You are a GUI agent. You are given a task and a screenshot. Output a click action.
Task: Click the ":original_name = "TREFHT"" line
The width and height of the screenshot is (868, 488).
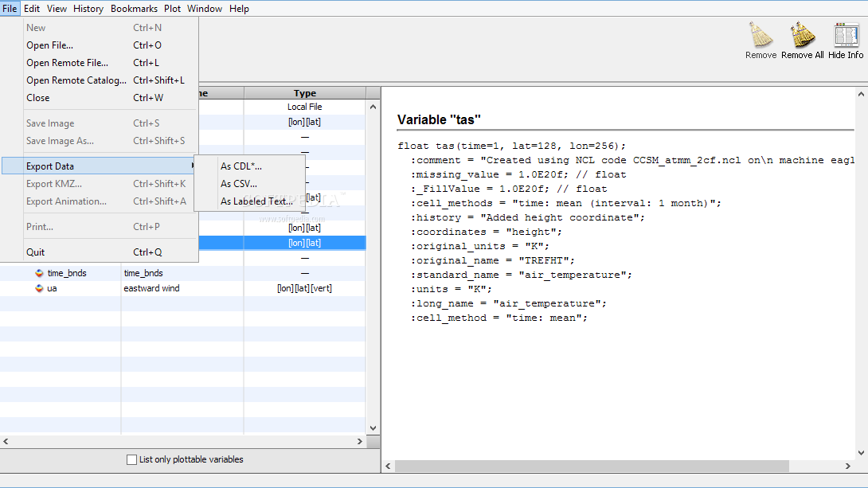coord(493,260)
